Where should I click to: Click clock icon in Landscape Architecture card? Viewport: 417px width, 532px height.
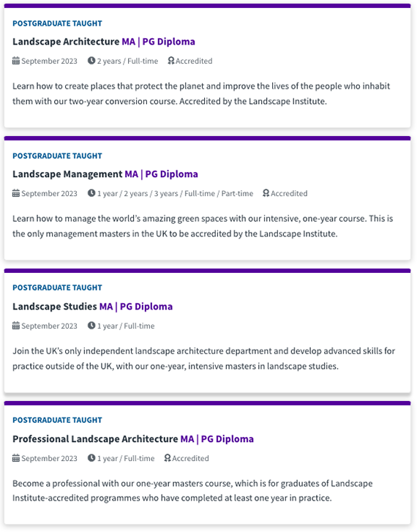click(x=91, y=61)
